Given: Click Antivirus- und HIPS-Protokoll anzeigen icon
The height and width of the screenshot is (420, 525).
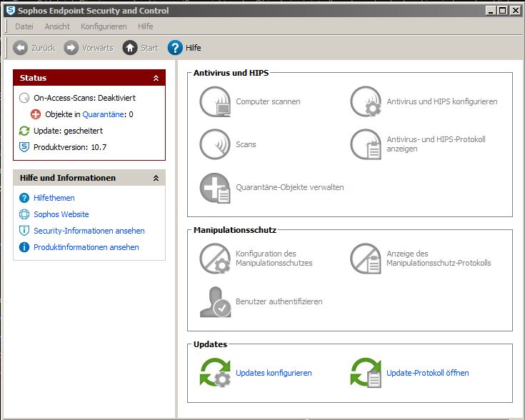Looking at the screenshot, I should pyautogui.click(x=366, y=144).
